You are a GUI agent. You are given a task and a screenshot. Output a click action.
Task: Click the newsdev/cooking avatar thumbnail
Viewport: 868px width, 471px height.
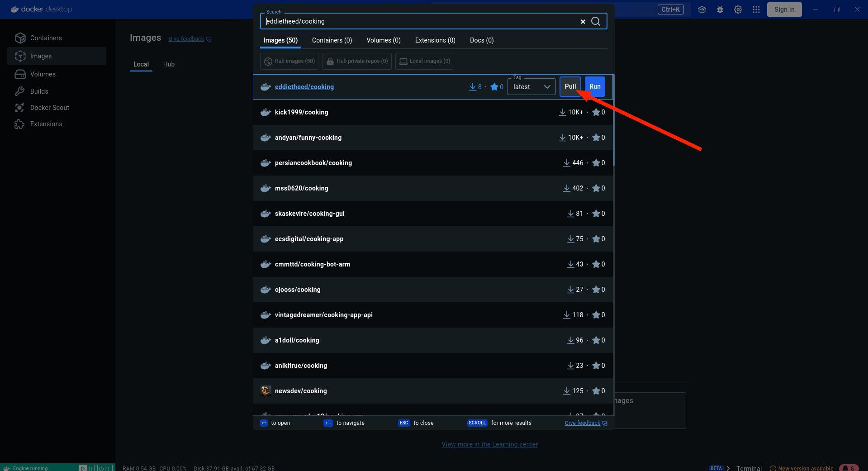coord(266,391)
